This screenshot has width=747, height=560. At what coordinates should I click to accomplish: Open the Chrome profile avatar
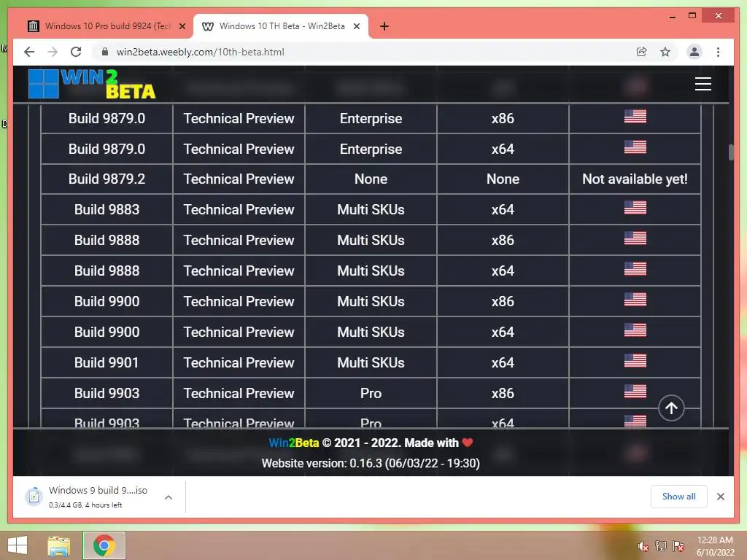[694, 52]
